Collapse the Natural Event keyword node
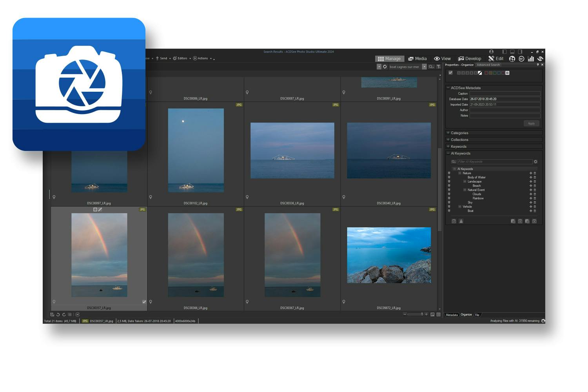588x392 pixels. [x=465, y=190]
